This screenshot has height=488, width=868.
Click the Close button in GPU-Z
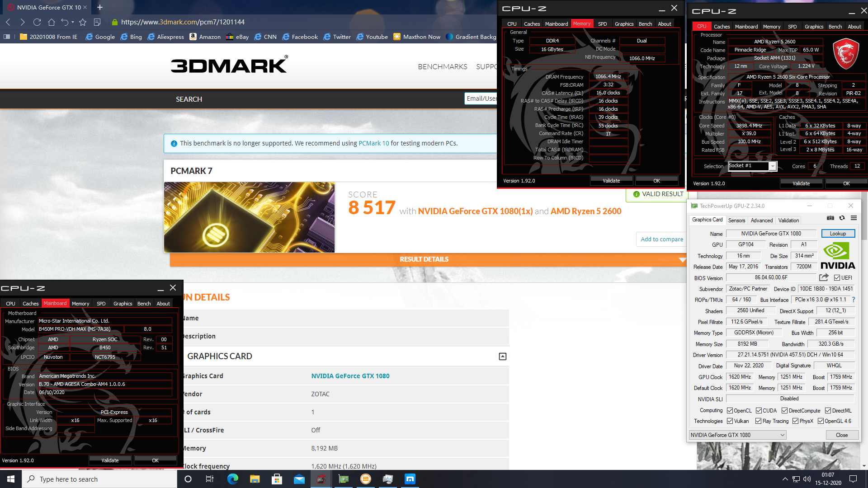point(842,435)
